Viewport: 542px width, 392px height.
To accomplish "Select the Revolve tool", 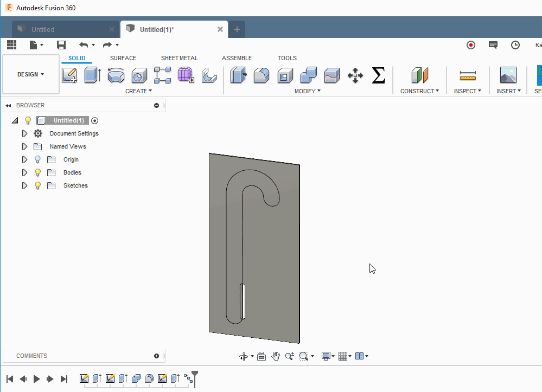I will point(116,75).
